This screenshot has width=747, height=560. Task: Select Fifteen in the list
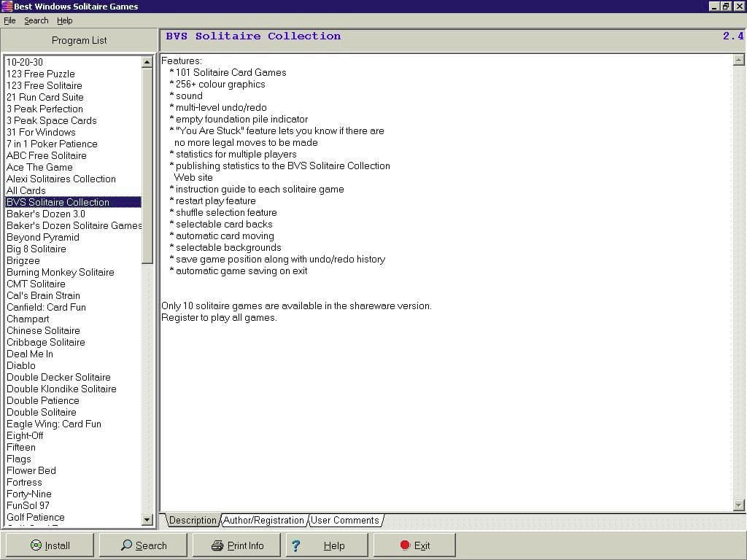click(x=73, y=447)
